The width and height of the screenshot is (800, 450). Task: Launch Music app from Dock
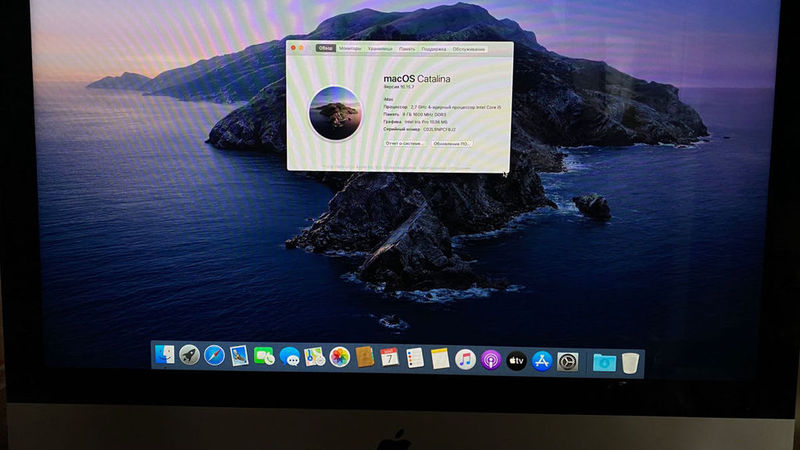tap(465, 360)
